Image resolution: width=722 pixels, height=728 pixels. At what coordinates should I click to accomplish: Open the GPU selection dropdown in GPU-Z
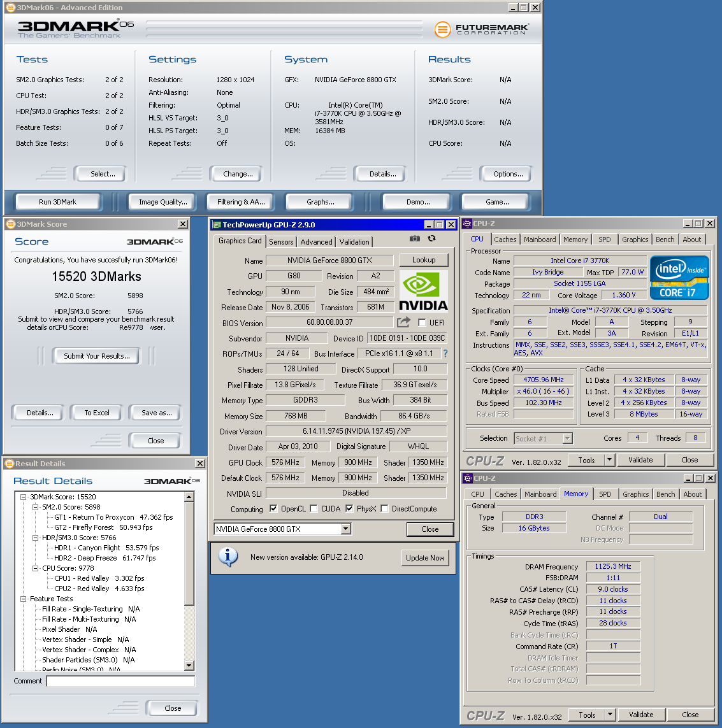coord(345,529)
